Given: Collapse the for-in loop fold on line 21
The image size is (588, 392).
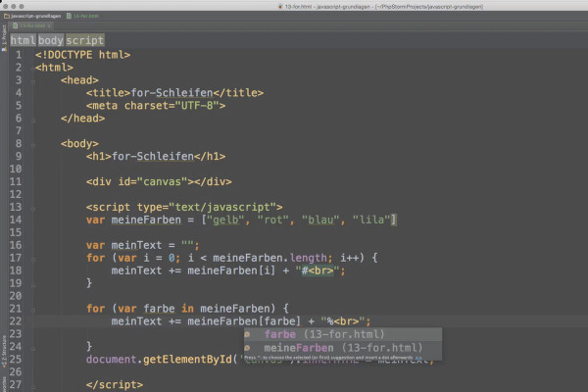Looking at the screenshot, I should pos(33,311).
